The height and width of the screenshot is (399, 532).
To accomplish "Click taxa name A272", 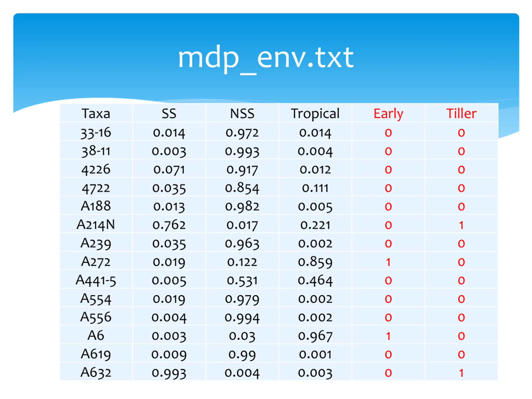I will tap(96, 262).
